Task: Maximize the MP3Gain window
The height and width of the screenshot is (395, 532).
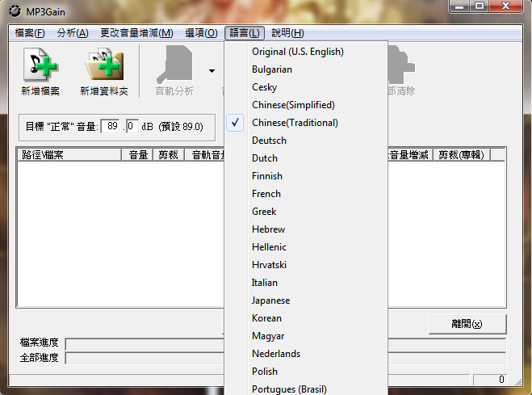Action: 479,6
